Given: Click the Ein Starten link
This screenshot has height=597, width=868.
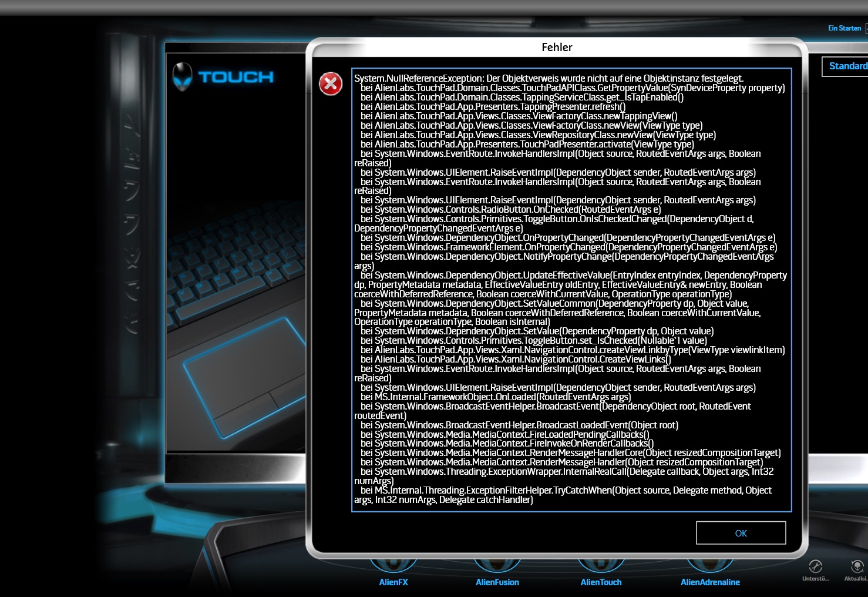Looking at the screenshot, I should click(x=844, y=28).
